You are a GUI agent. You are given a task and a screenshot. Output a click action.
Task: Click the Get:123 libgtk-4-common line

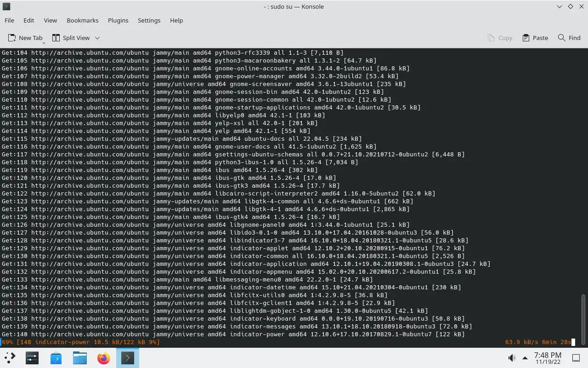[208, 201]
